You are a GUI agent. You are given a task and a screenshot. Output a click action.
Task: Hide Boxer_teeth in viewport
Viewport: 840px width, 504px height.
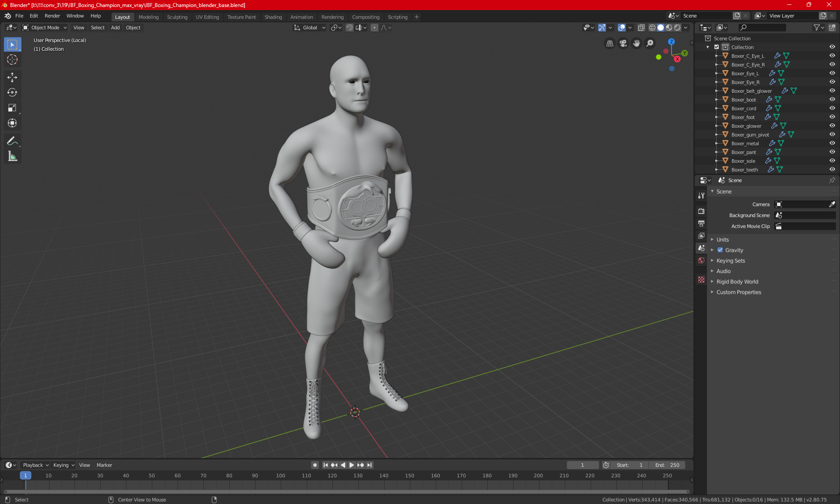pos(832,169)
